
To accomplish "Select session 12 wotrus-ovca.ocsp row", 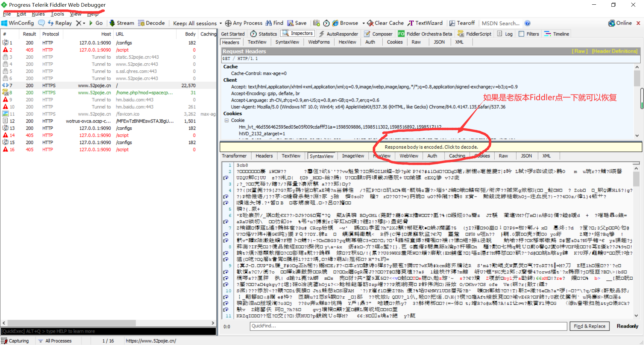I will 108,121.
